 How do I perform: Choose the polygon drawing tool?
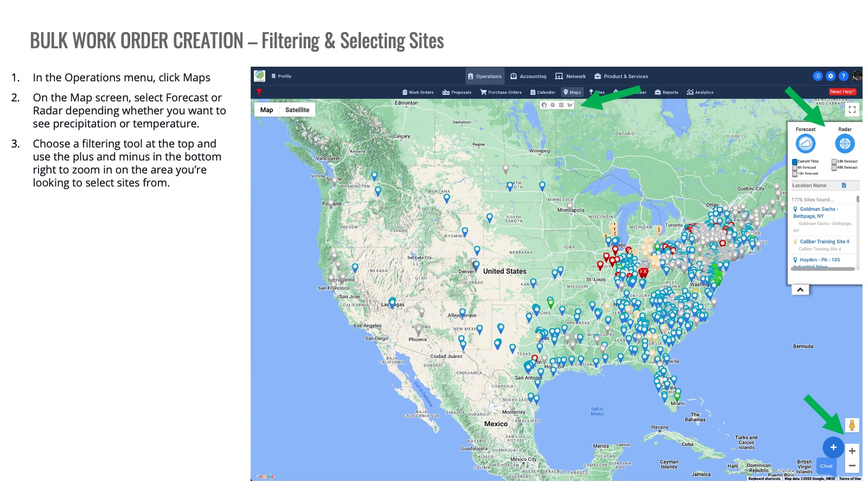tap(570, 105)
